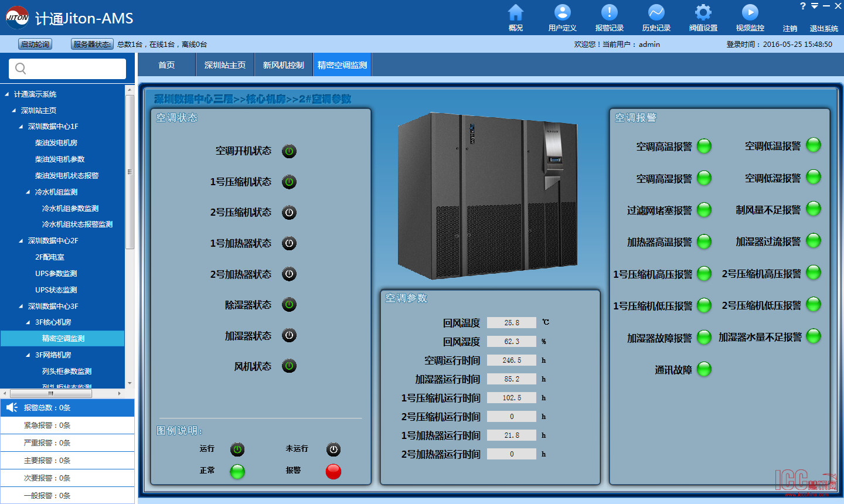The height and width of the screenshot is (504, 844).
Task: Collapse 深圳站主页 tree node arrow
Action: (14, 110)
